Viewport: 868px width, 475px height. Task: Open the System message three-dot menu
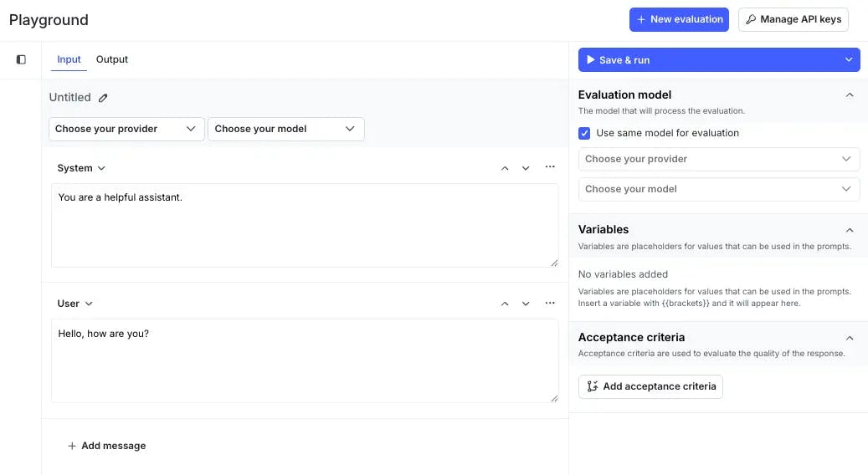(550, 167)
